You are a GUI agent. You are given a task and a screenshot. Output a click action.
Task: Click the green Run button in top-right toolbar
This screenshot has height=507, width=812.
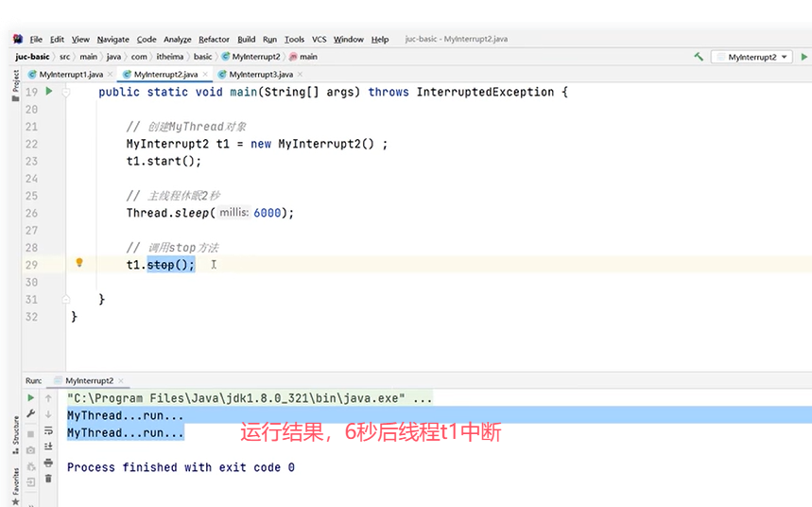coord(804,57)
